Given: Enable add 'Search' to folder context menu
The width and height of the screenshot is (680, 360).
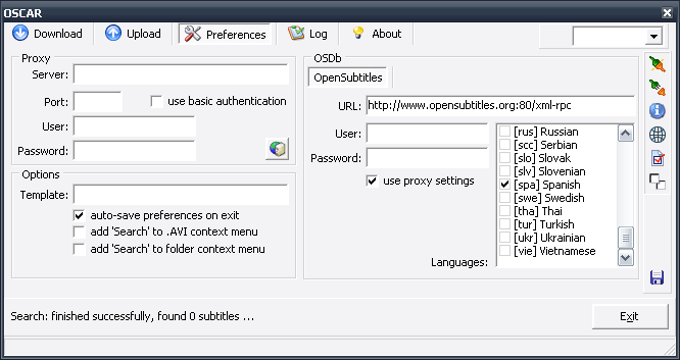Looking at the screenshot, I should click(79, 249).
